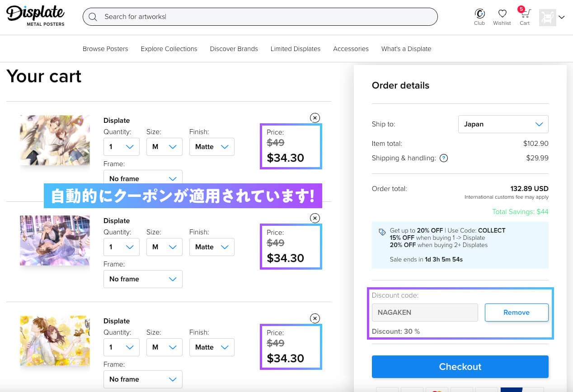Image resolution: width=573 pixels, height=392 pixels.
Task: Open Size dropdown for second item
Action: click(x=164, y=247)
